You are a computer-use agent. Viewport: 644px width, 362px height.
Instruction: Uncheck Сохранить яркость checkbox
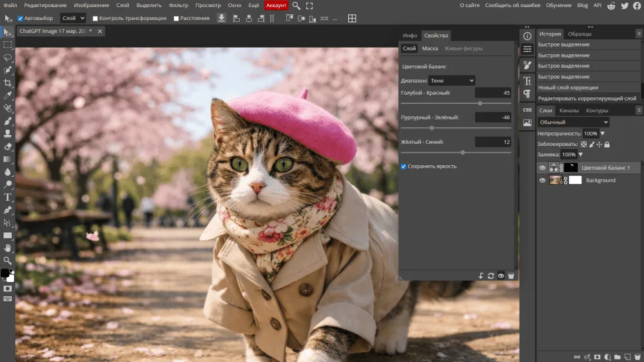pyautogui.click(x=404, y=166)
